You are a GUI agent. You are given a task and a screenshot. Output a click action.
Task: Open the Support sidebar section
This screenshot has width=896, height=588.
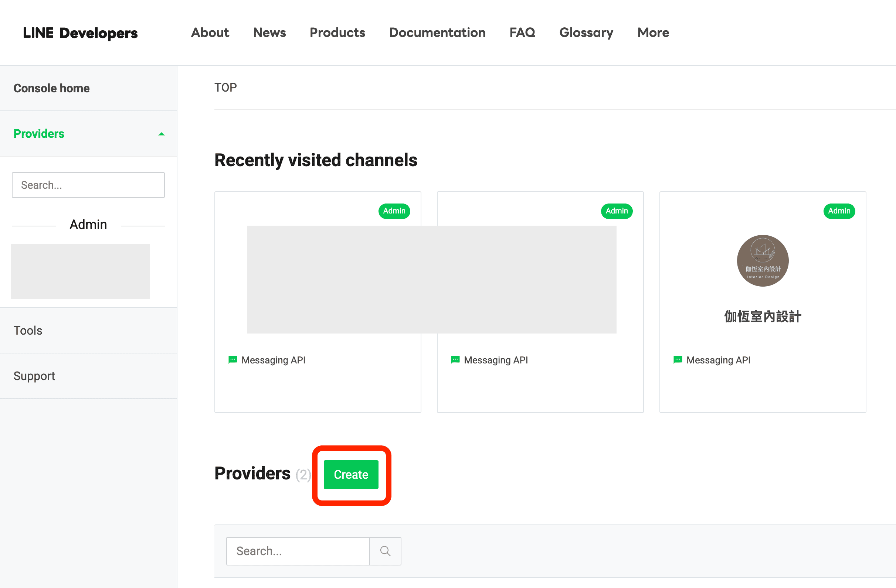[x=34, y=376]
